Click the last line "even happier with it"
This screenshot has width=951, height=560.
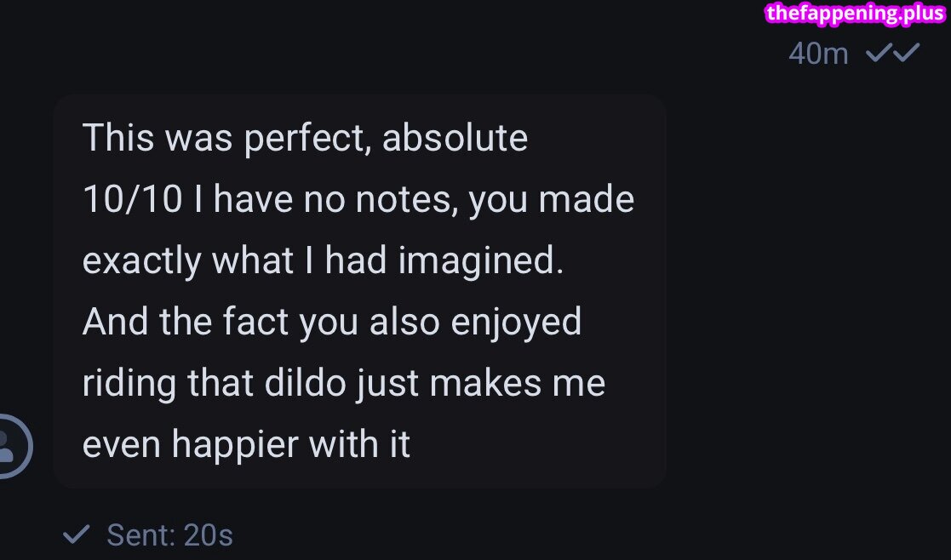(x=246, y=444)
